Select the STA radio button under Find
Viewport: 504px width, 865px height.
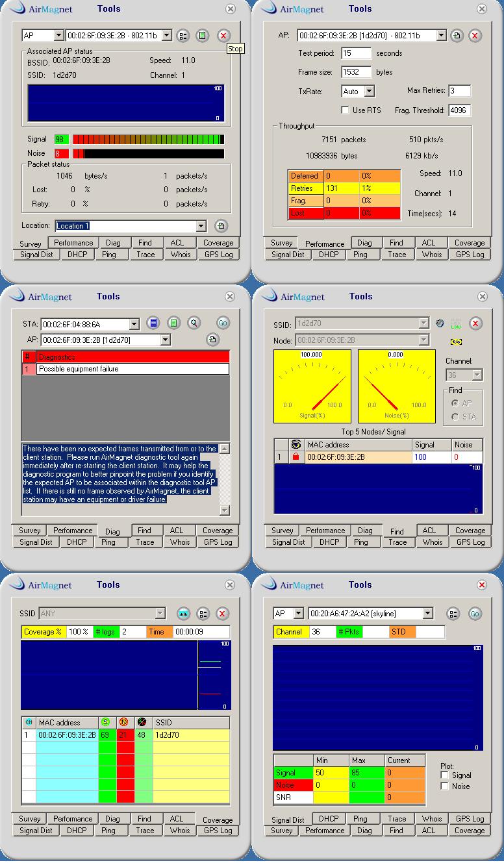455,417
